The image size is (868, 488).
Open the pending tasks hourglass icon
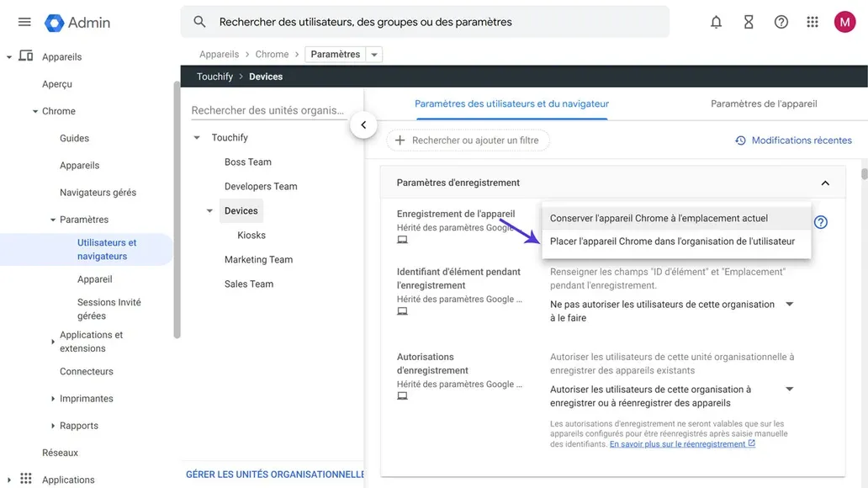[x=749, y=22]
